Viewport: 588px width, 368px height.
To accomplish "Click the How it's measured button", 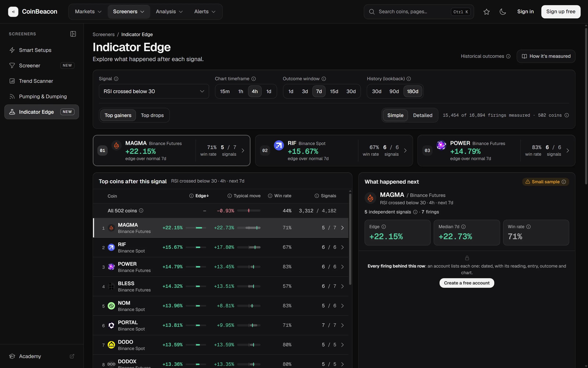I will 546,56.
